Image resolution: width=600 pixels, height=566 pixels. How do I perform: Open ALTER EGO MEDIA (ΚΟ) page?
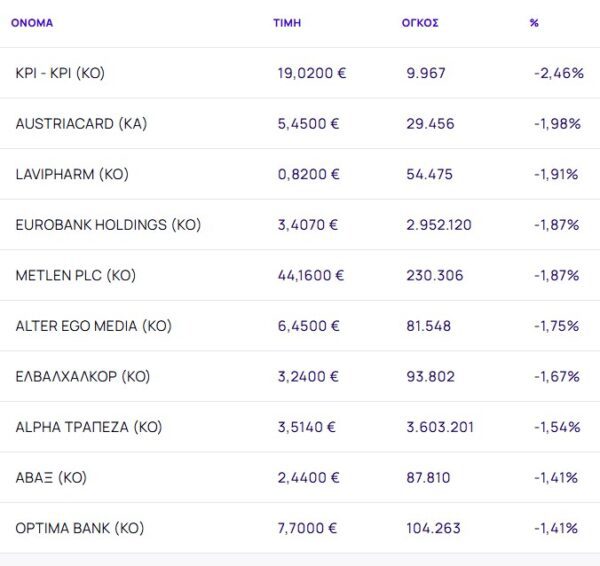[x=93, y=326]
